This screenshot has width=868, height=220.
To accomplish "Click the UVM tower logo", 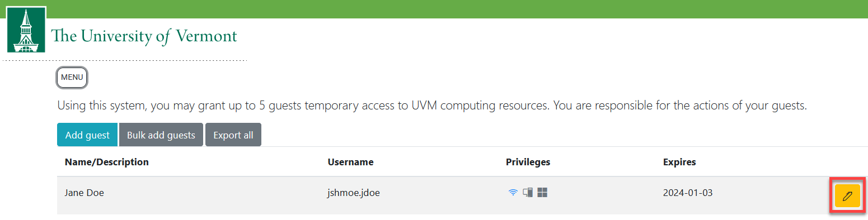I will 26,30.
